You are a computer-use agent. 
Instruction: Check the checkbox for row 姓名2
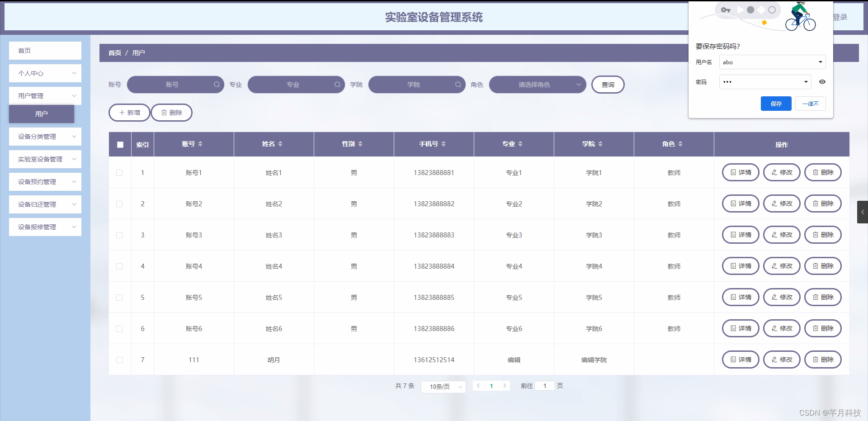pos(119,204)
